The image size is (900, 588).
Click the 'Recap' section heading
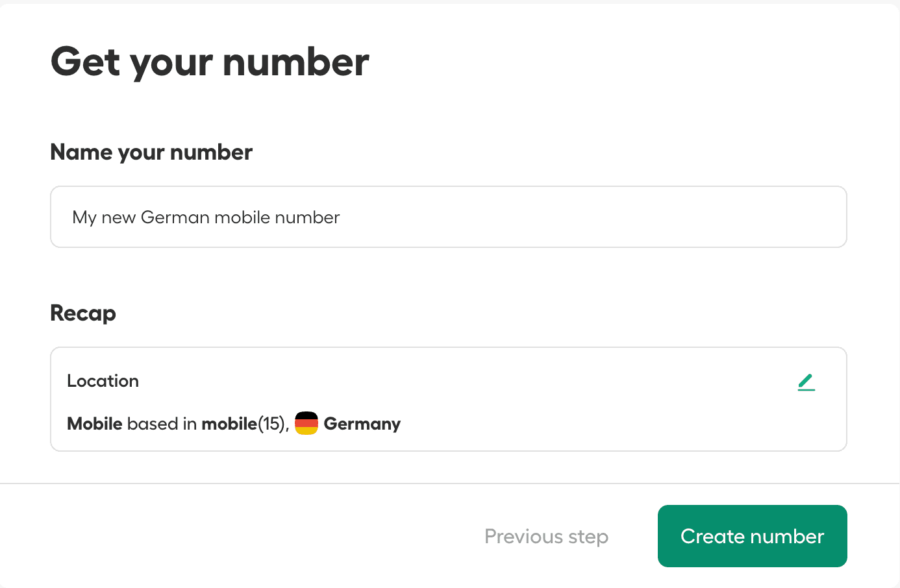82,313
